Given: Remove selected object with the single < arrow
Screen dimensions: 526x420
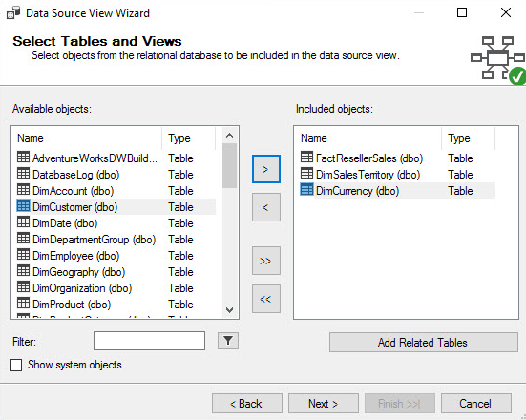Looking at the screenshot, I should point(266,207).
